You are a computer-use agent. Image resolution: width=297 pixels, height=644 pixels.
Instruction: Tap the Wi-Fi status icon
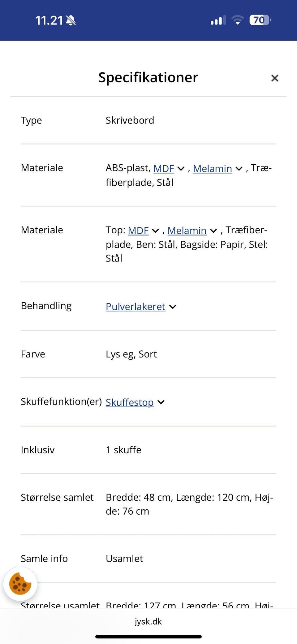tap(238, 19)
